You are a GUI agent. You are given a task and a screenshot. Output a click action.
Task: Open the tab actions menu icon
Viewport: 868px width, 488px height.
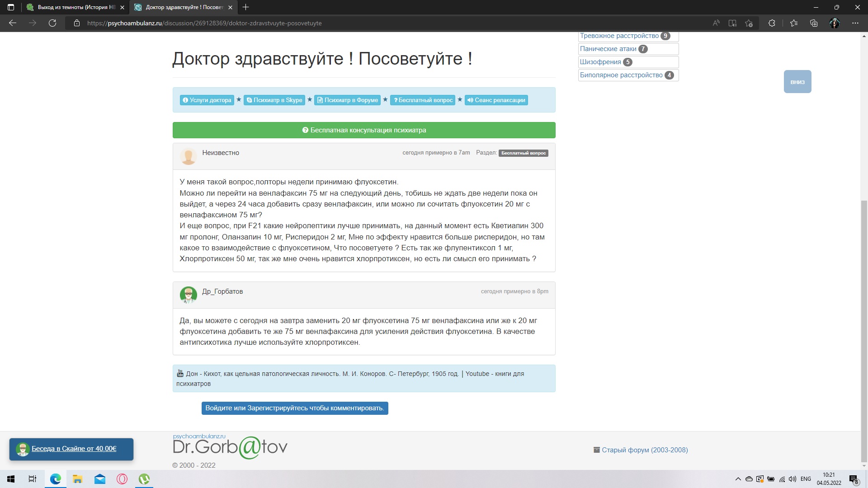pos(11,7)
